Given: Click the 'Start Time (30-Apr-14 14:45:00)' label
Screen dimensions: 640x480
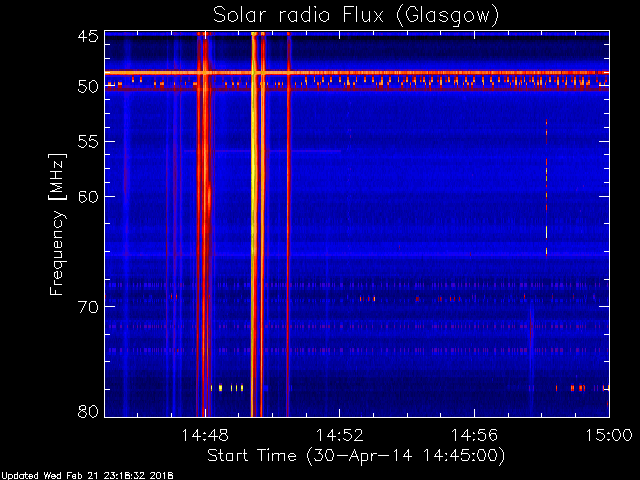Looking at the screenshot, I should pyautogui.click(x=356, y=455).
